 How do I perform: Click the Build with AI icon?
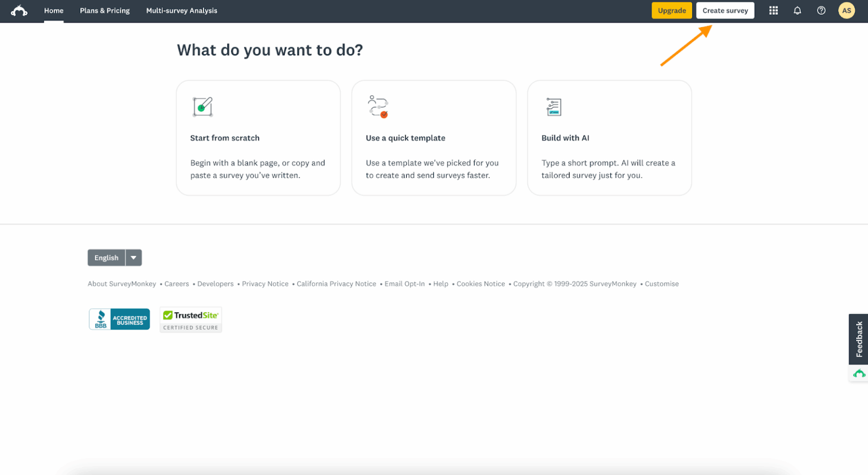[554, 106]
